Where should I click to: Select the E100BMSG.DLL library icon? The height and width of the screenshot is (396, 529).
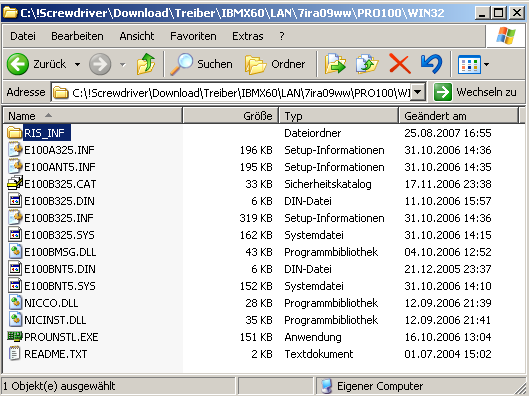[x=15, y=252]
